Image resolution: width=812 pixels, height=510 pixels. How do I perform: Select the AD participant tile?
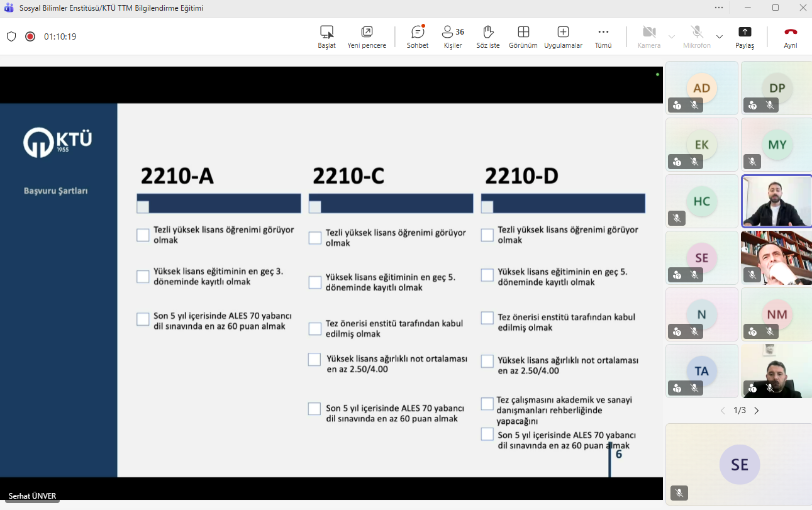701,88
